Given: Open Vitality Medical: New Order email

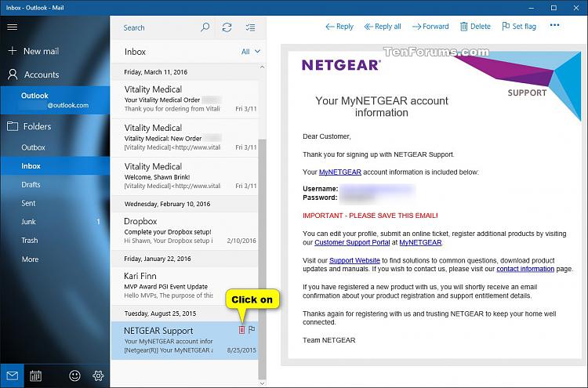Looking at the screenshot, I should click(184, 138).
